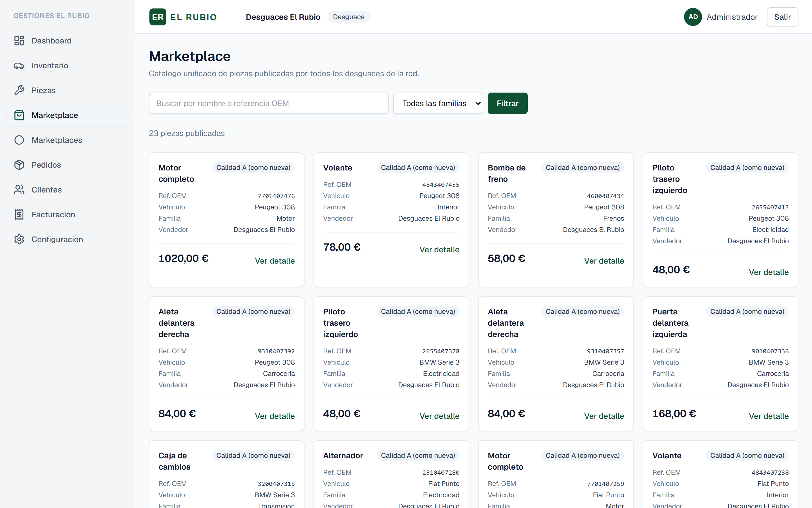Screen dimensions: 812x508
Task: Click the Facturacion receipt icon
Action: [x=19, y=215]
